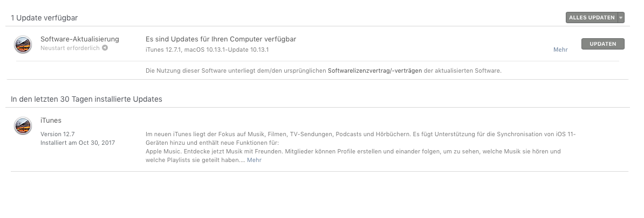
Task: Click the arrow icon after Neustart erforderlich
Action: (105, 48)
